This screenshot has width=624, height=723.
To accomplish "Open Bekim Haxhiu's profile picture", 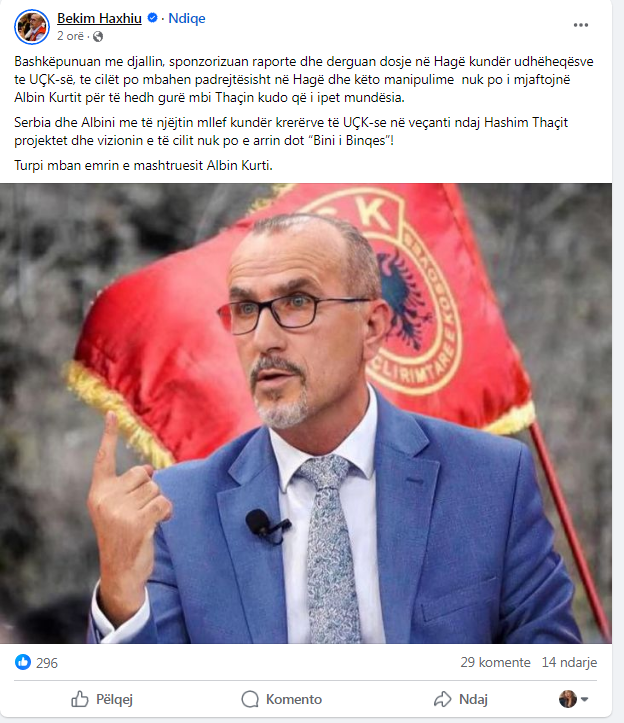I will pyautogui.click(x=32, y=27).
